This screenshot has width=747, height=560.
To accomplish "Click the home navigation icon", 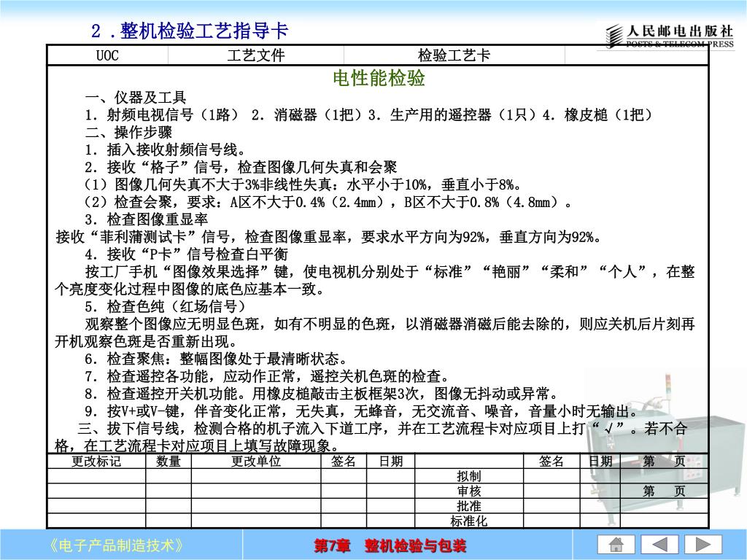I will tap(616, 544).
